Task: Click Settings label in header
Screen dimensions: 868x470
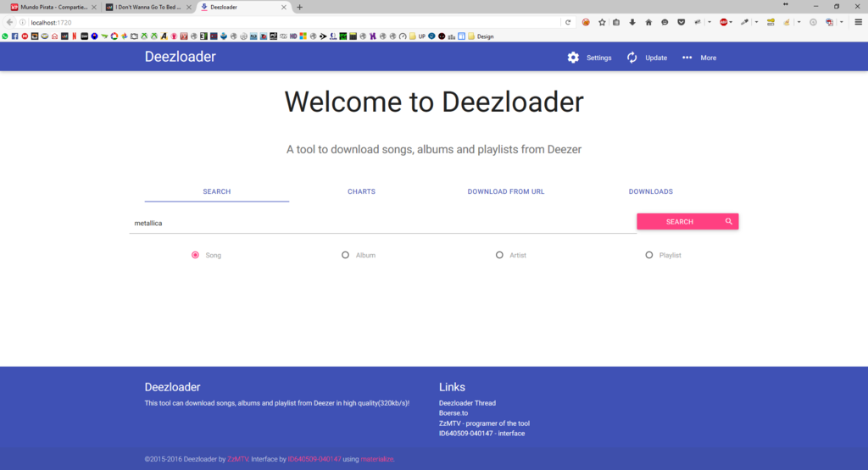Action: 599,58
